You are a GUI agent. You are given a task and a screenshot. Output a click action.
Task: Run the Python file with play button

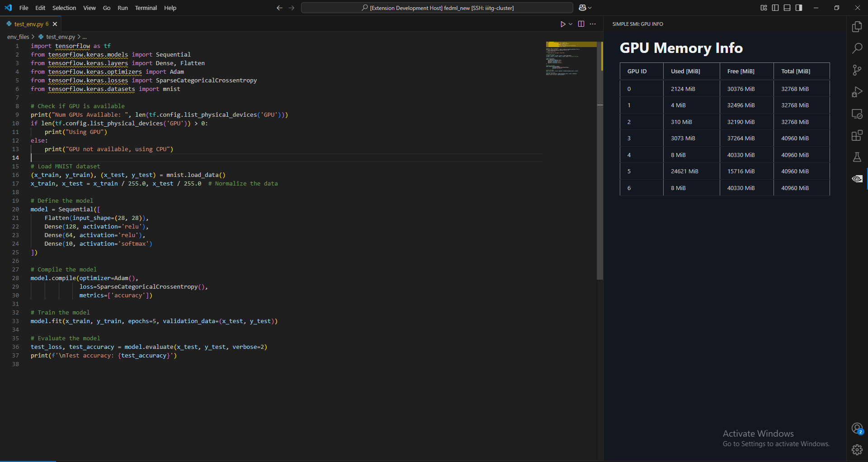coord(563,24)
